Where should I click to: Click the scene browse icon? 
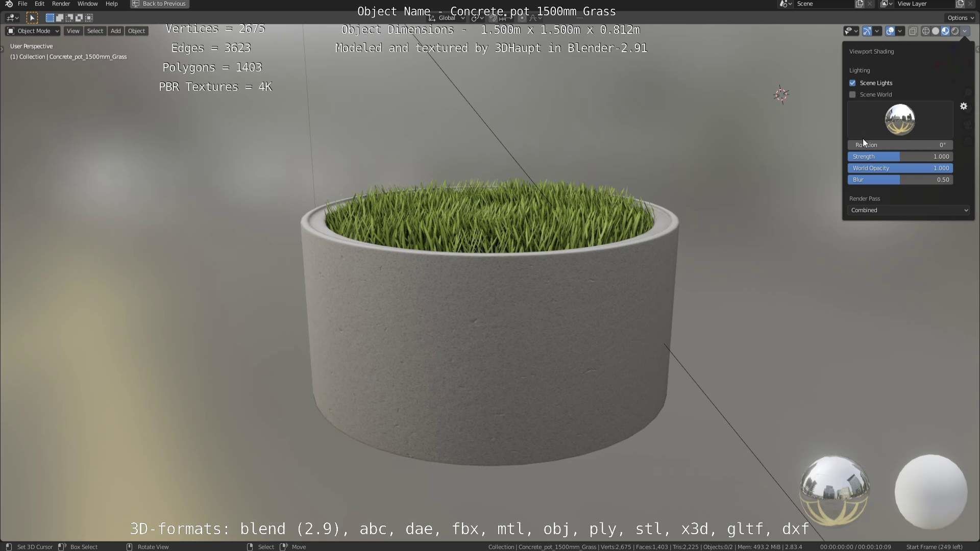pyautogui.click(x=786, y=4)
